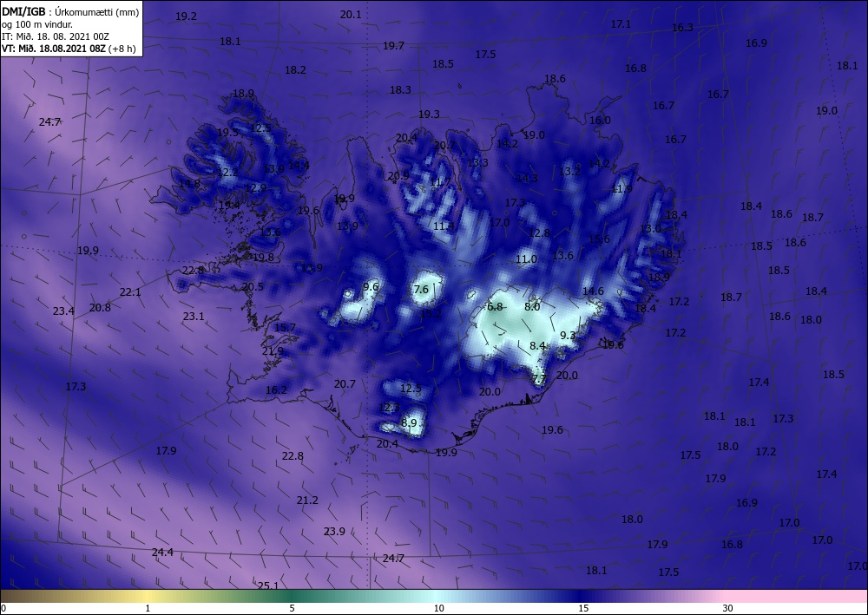Click the map value 11.4
The image size is (868, 615).
click(444, 226)
